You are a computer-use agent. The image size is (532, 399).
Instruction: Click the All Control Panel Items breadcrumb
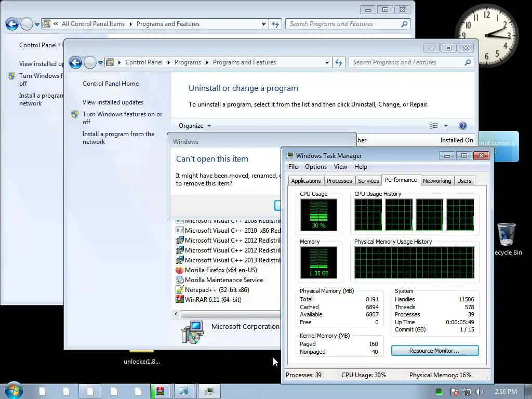(94, 24)
